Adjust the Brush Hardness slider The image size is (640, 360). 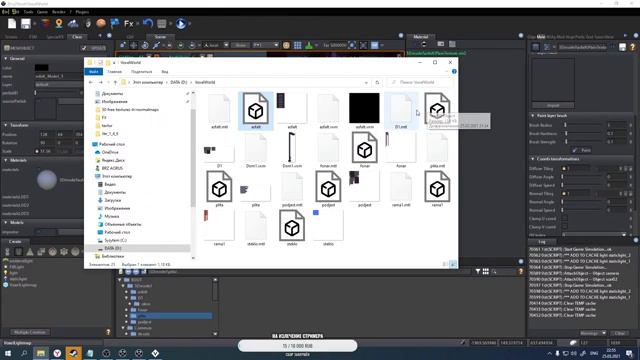(x=584, y=133)
